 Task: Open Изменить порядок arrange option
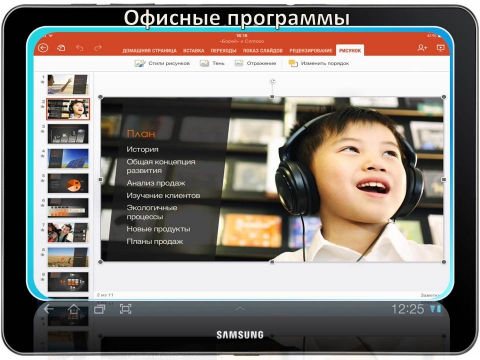[319, 63]
